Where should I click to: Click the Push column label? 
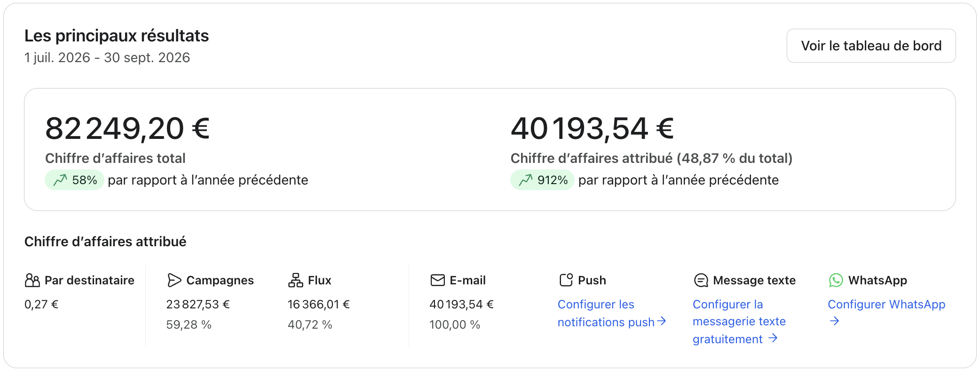tap(592, 281)
